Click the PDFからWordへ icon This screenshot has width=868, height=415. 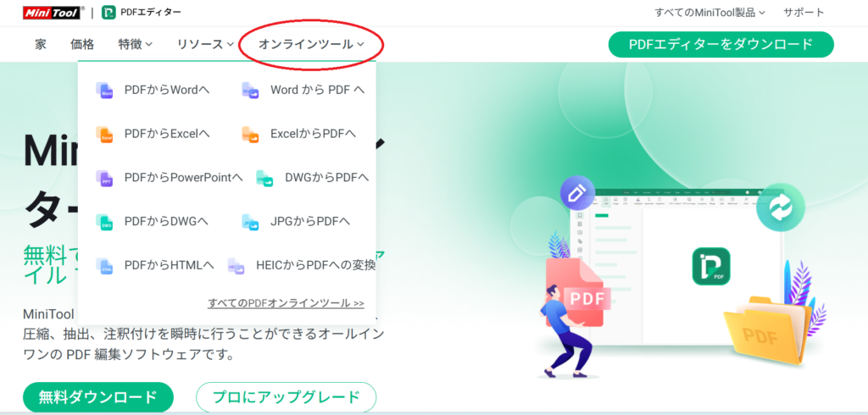tap(104, 90)
